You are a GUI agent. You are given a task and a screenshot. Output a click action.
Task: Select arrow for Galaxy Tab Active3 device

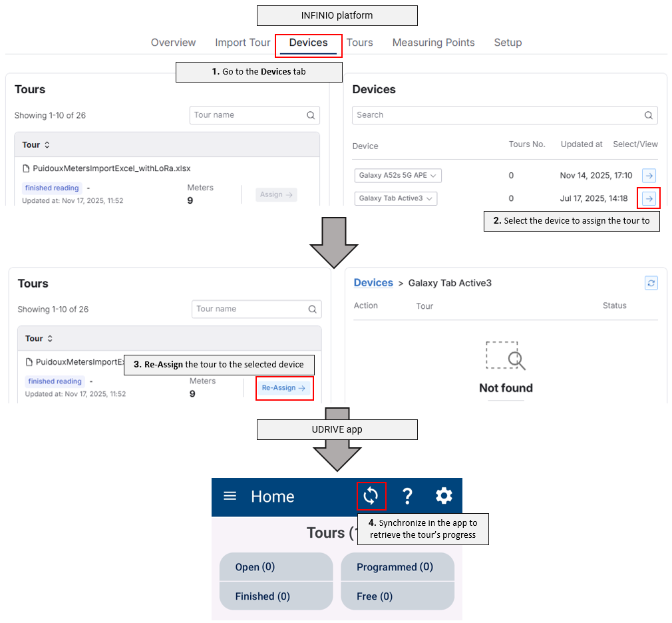pos(649,198)
